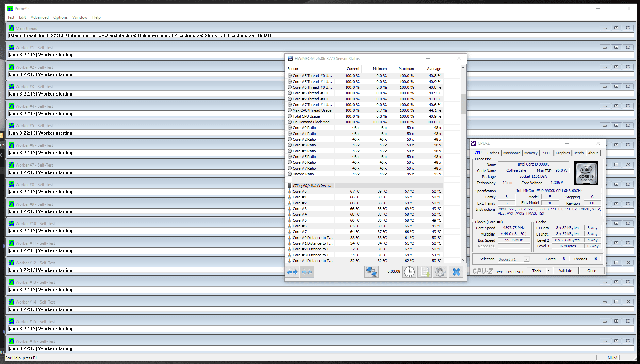The height and width of the screenshot is (364, 640).
Task: Click NUM indicator in Prime95 status bar
Action: pos(612,358)
